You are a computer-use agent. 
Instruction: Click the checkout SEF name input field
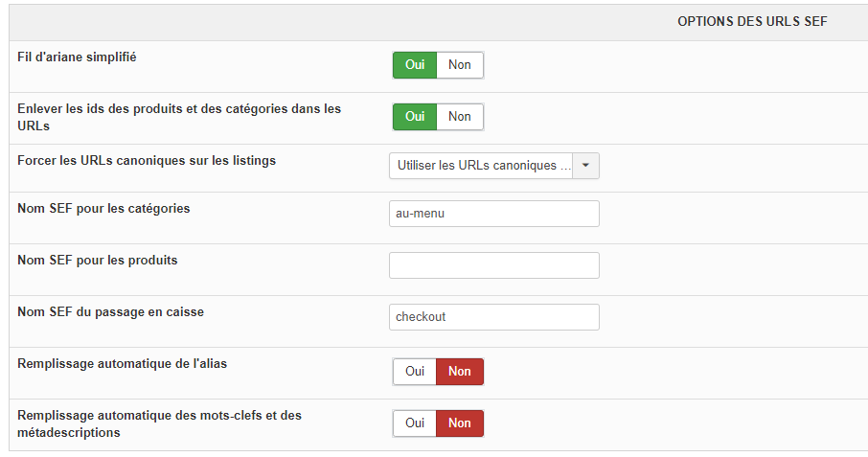click(x=493, y=317)
